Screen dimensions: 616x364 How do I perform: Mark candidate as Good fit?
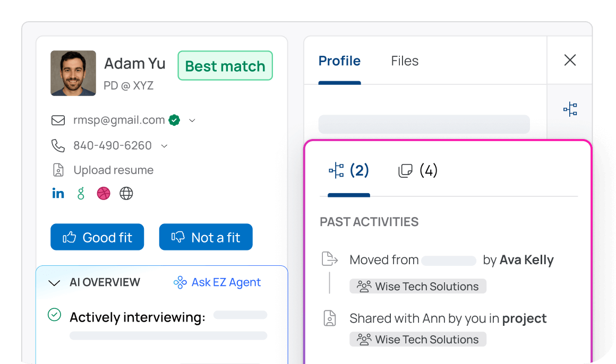pyautogui.click(x=97, y=237)
